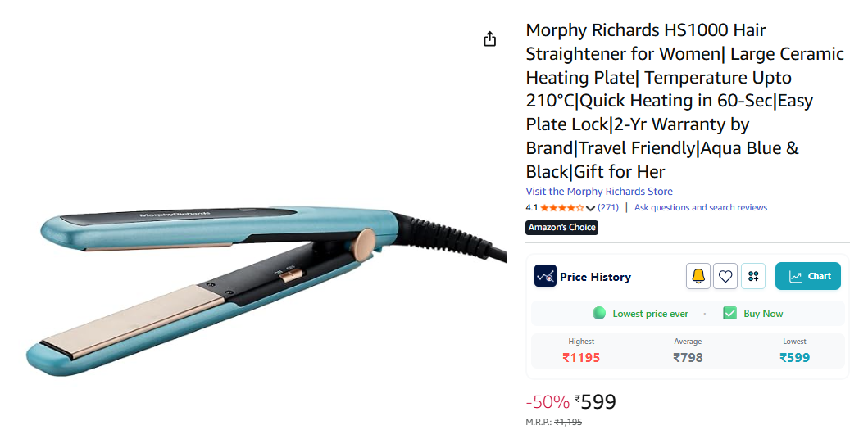Open the price Chart
This screenshot has width=868, height=430.
click(x=808, y=277)
